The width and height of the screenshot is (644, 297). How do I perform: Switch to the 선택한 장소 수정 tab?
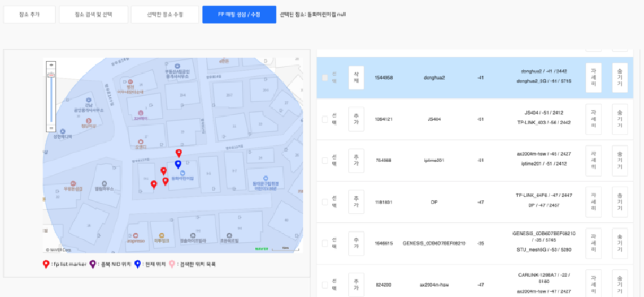click(x=165, y=15)
